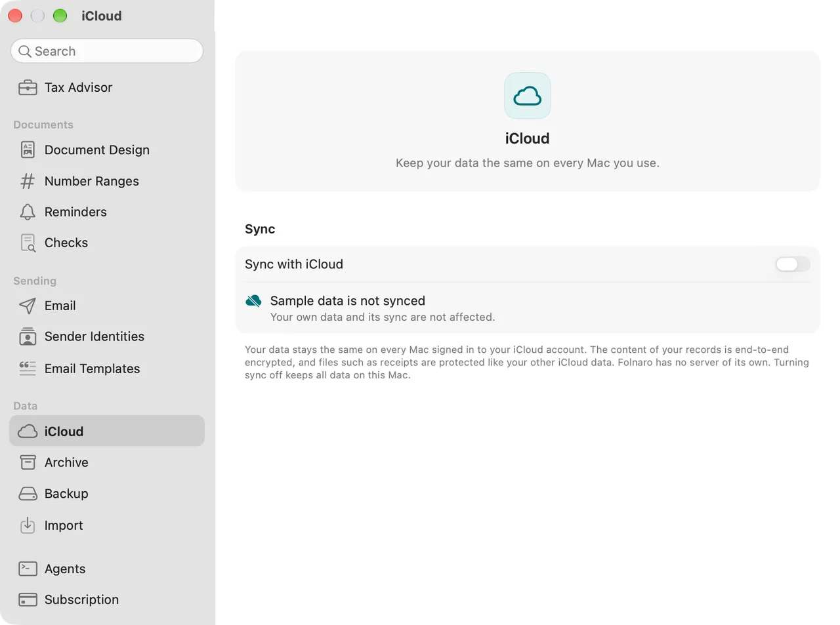840x625 pixels.
Task: Click the Backup drive icon
Action: 28,494
